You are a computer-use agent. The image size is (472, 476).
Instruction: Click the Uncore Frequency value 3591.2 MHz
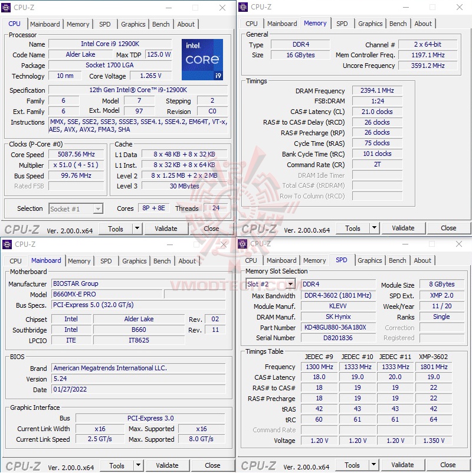coord(428,66)
